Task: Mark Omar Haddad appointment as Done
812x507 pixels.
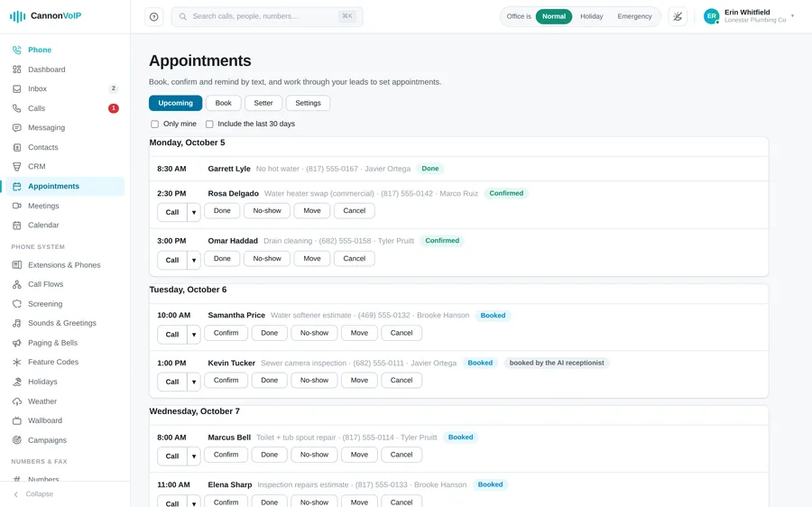Action: pos(222,258)
